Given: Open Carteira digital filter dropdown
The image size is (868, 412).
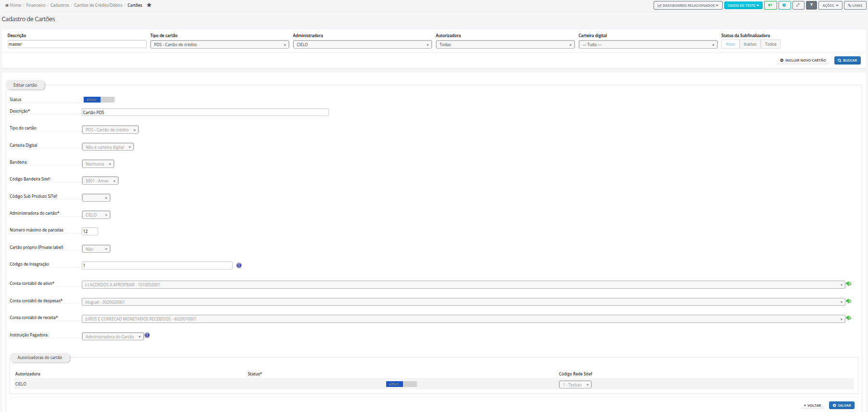Looking at the screenshot, I should point(648,45).
